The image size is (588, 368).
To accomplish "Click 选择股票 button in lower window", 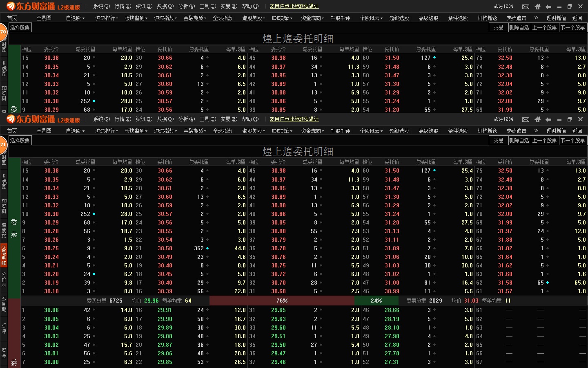I will (x=20, y=140).
